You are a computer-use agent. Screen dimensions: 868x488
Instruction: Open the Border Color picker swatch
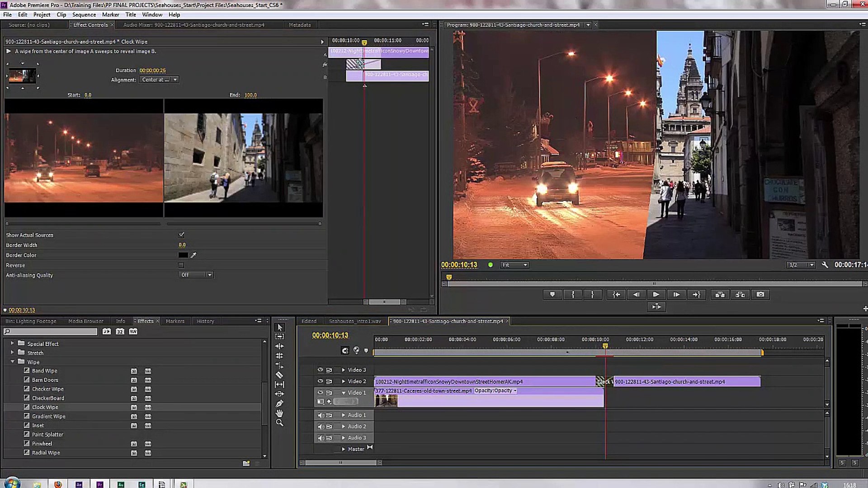click(x=183, y=255)
